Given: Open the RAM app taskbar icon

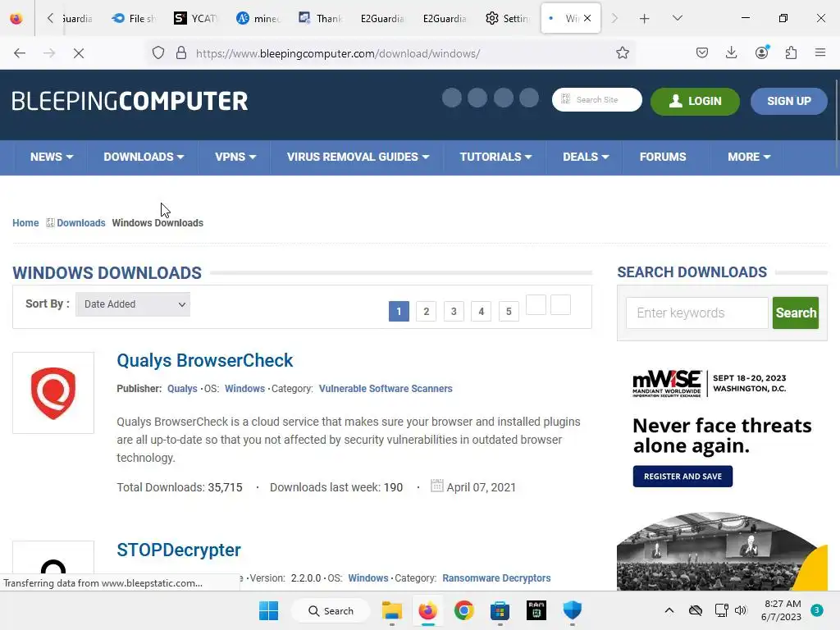Looking at the screenshot, I should (536, 610).
